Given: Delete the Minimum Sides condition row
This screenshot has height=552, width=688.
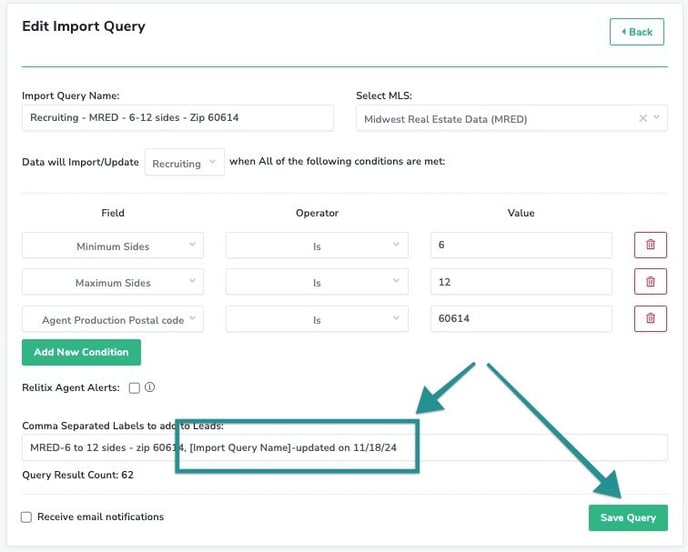Looking at the screenshot, I should (650, 245).
